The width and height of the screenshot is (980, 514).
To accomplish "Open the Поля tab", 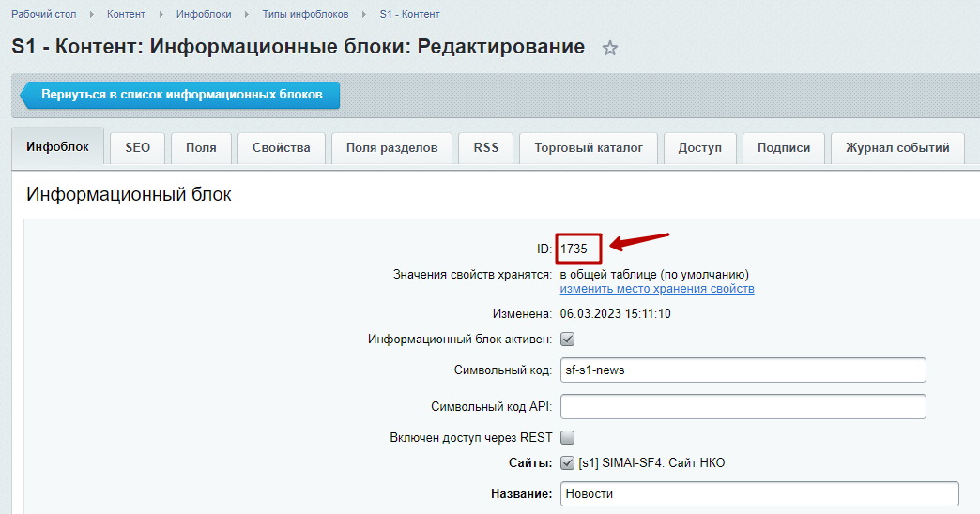I will click(x=201, y=148).
